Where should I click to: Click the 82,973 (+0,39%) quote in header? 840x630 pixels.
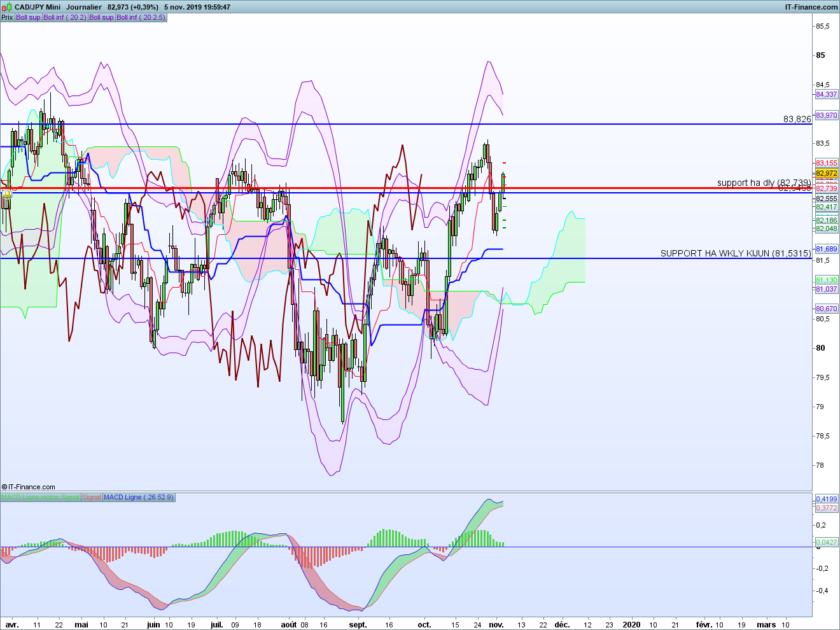click(x=132, y=7)
